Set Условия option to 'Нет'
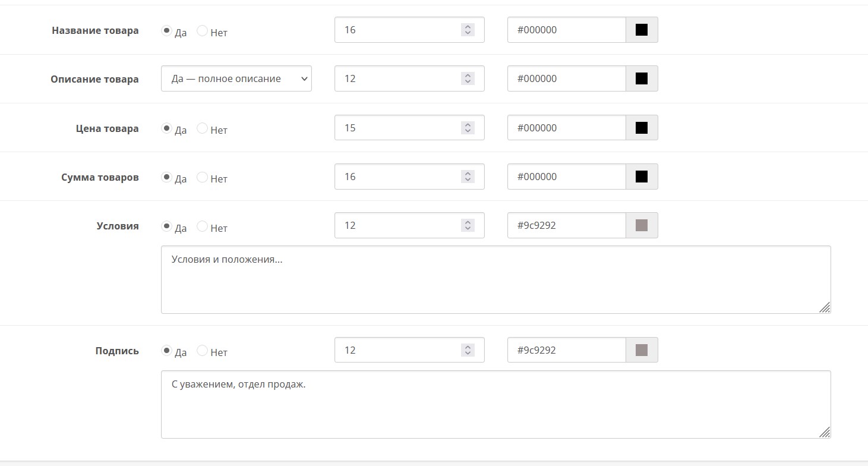Viewport: 868px width, 466px height. tap(202, 226)
